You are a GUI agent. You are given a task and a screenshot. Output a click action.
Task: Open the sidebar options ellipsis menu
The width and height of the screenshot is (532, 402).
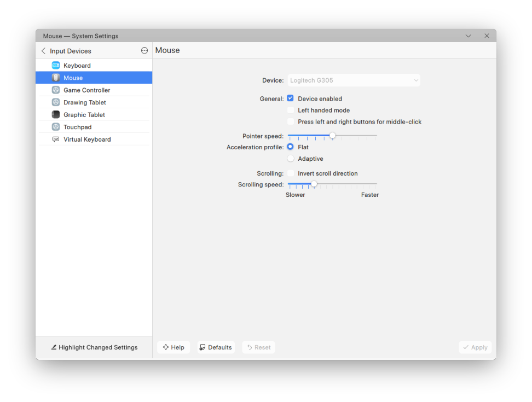[x=144, y=50]
